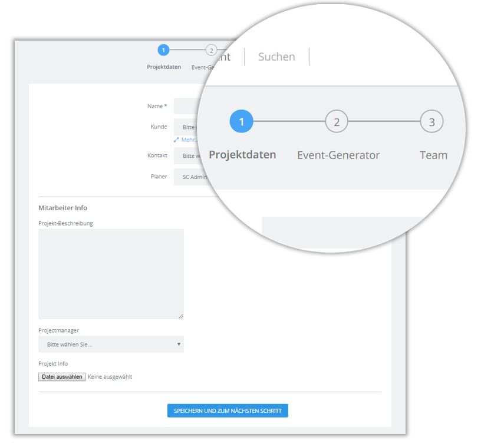This screenshot has width=504, height=444.
Task: Click inside the Projekt-Beschreibung text area
Action: tap(111, 274)
